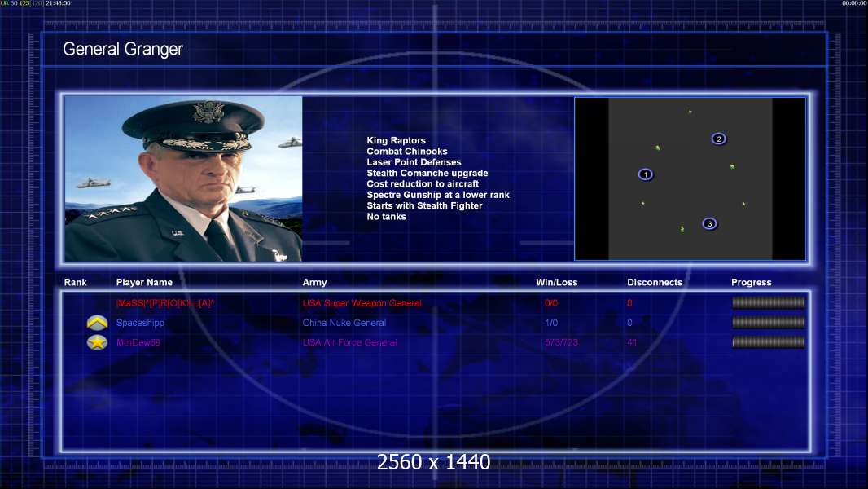This screenshot has height=489, width=868.
Task: Click the Laser Point Defenses line
Action: (414, 162)
